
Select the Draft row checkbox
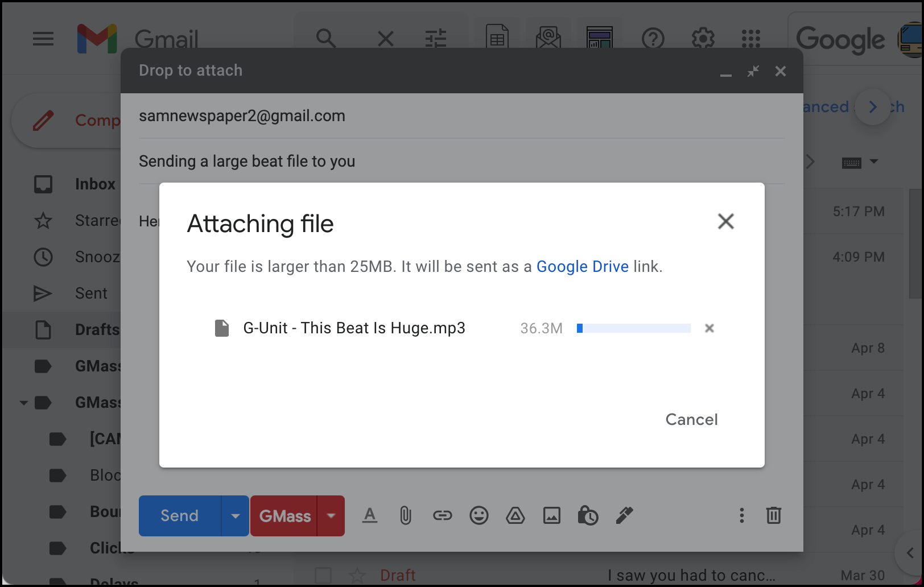(323, 576)
